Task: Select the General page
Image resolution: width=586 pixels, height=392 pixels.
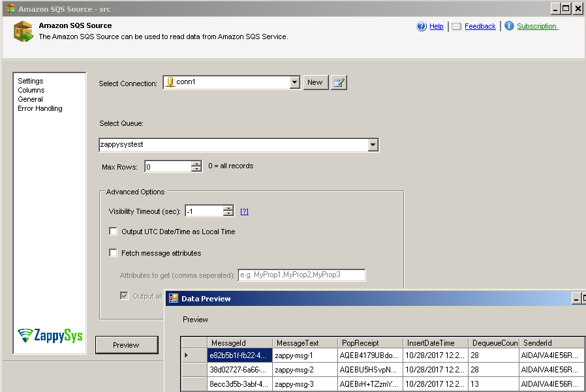Action: point(30,99)
